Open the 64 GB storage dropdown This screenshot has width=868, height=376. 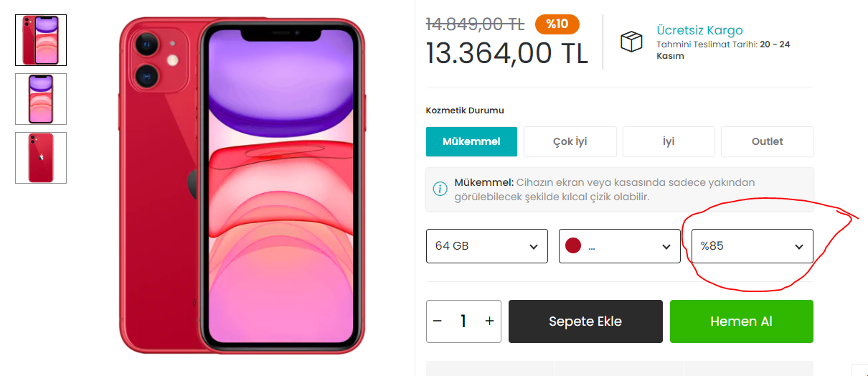coord(487,246)
